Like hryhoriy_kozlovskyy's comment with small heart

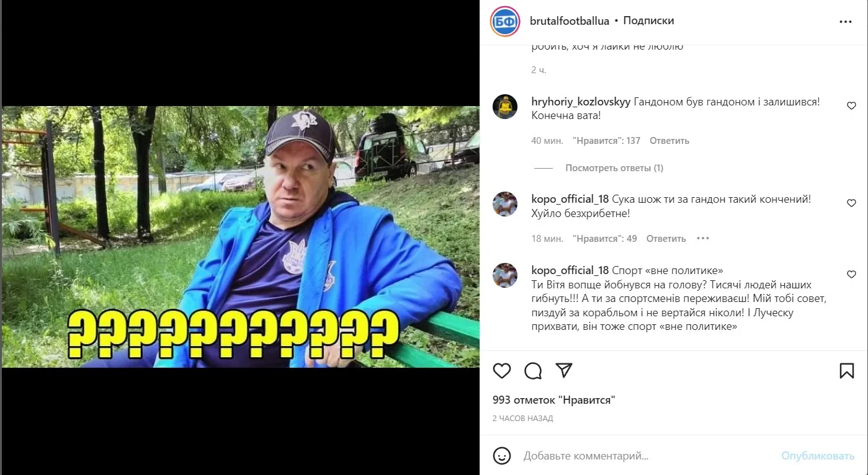click(x=851, y=106)
